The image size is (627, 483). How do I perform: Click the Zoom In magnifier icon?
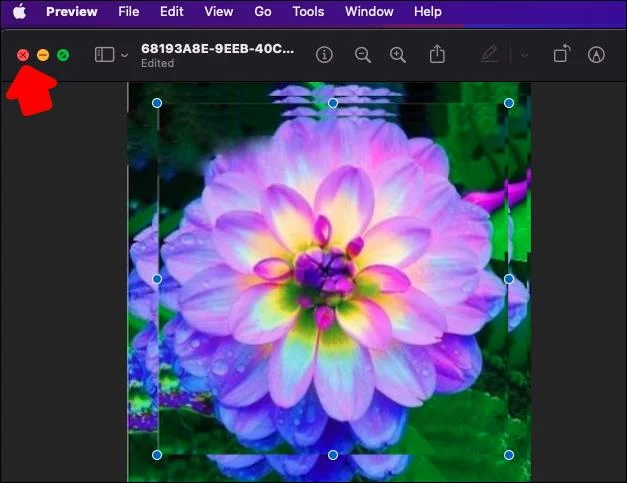[398, 55]
